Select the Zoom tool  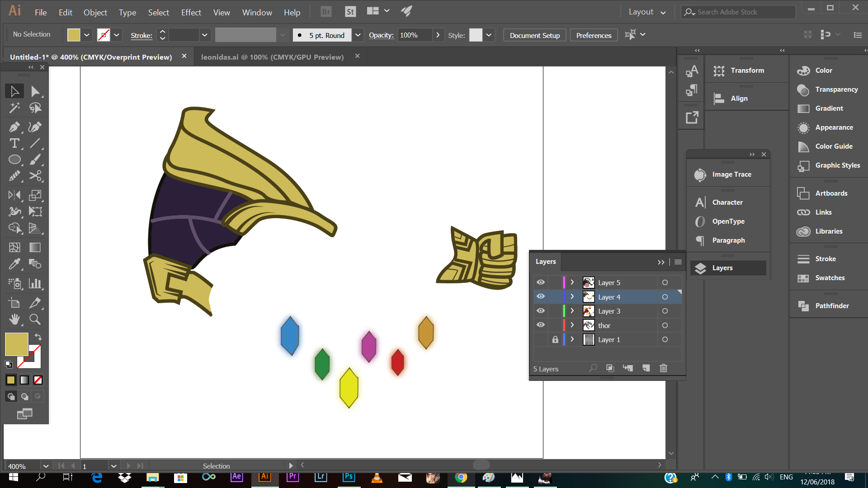pyautogui.click(x=35, y=319)
